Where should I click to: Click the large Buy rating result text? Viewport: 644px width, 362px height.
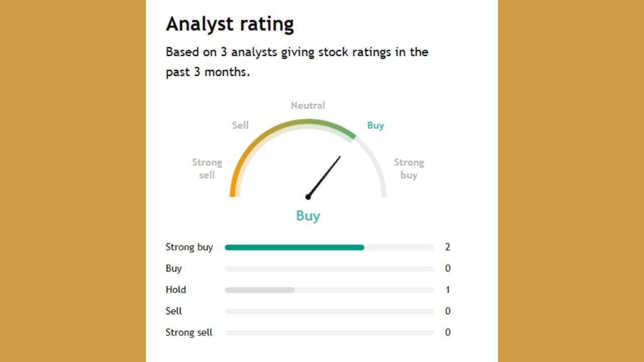(308, 216)
